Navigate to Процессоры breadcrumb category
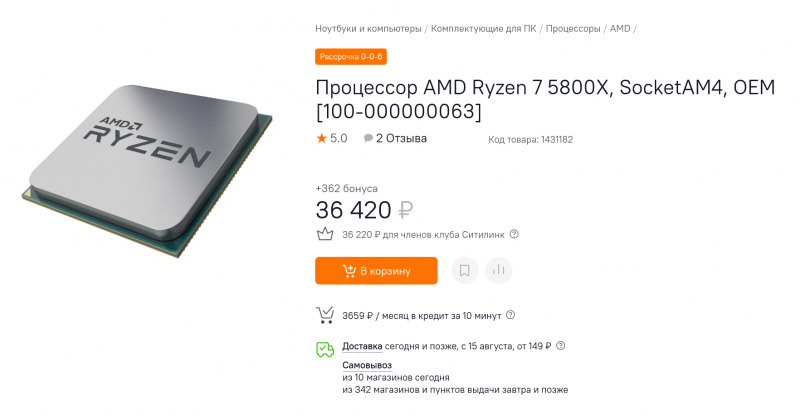 tap(573, 29)
